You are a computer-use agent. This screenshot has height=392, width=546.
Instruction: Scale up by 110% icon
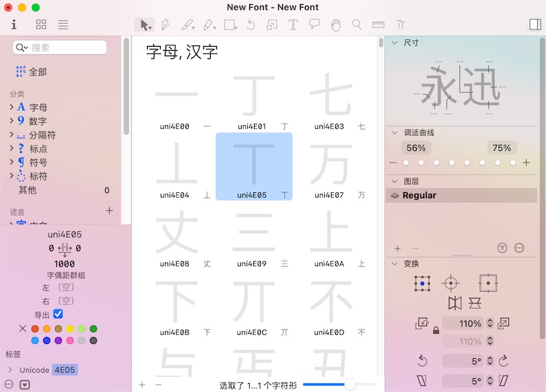(503, 323)
